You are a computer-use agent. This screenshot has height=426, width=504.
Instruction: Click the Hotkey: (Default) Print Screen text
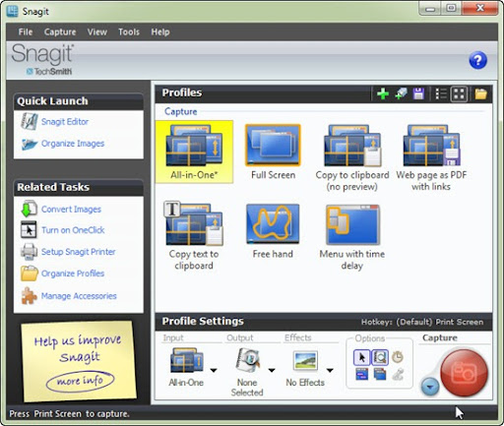tap(422, 323)
